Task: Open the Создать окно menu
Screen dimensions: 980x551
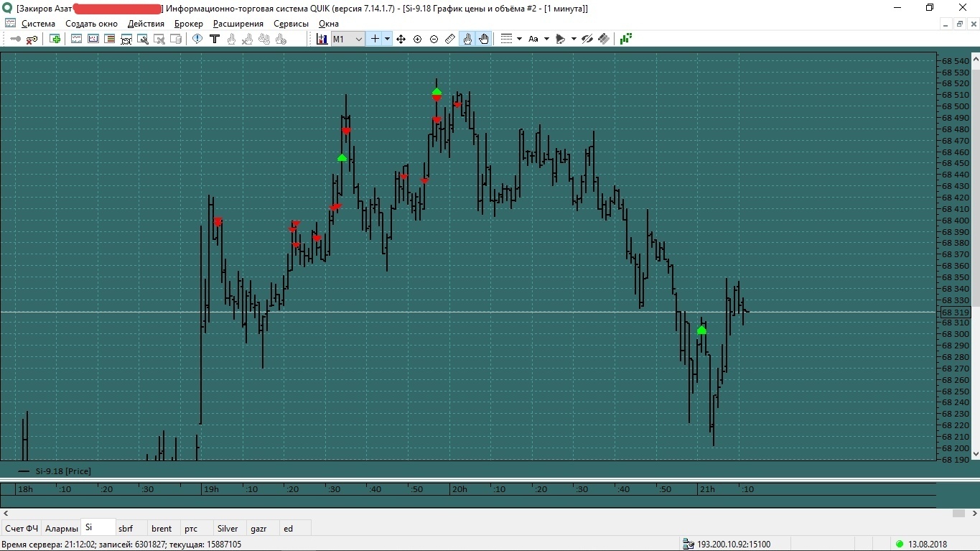Action: point(91,24)
